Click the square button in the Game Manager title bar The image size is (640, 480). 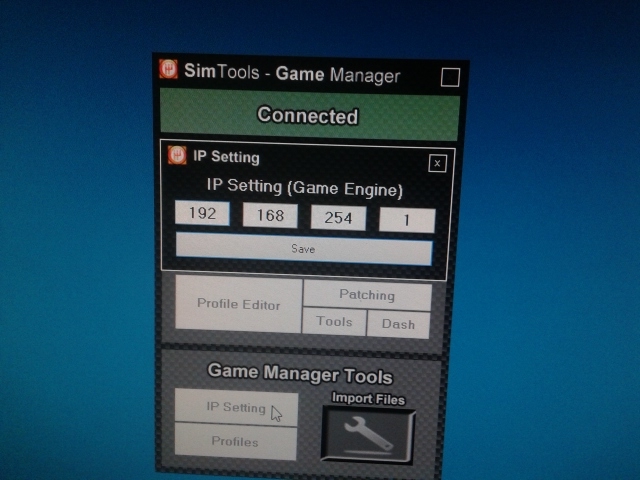450,77
